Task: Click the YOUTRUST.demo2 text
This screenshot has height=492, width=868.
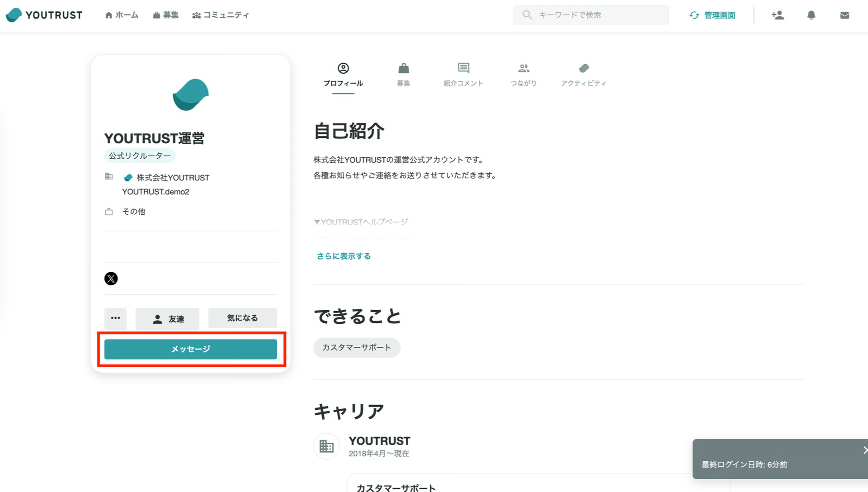Action: pos(156,192)
